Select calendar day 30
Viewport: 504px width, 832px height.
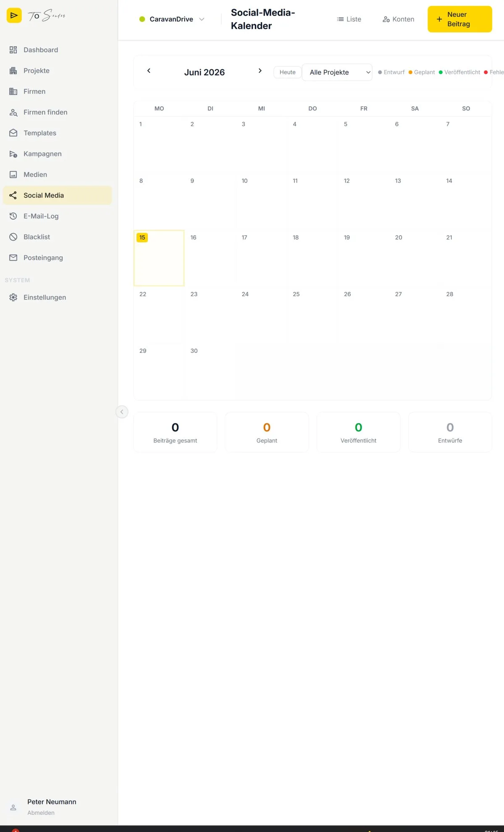pos(210,371)
